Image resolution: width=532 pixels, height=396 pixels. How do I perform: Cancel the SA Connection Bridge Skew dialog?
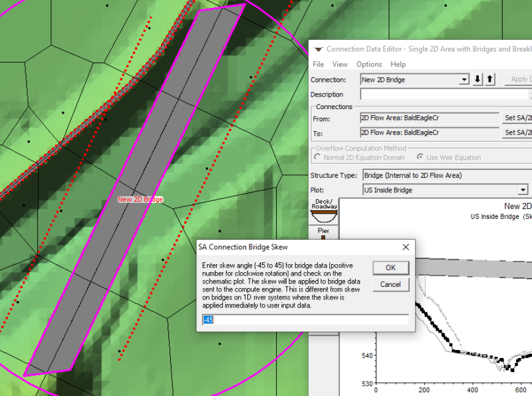tap(390, 284)
